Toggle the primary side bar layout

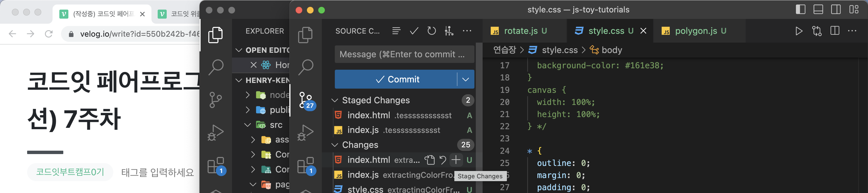[800, 9]
